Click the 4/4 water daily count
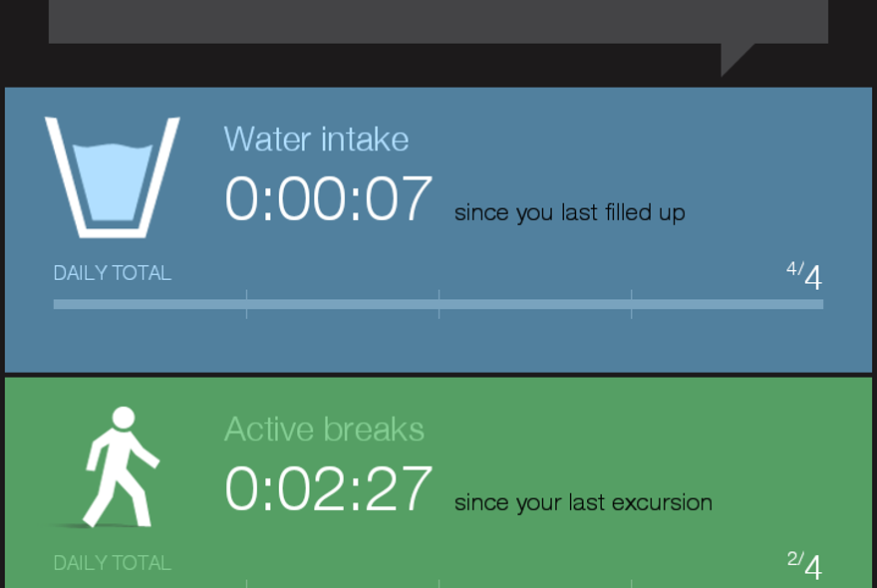Viewport: 877px width, 588px height. click(804, 276)
